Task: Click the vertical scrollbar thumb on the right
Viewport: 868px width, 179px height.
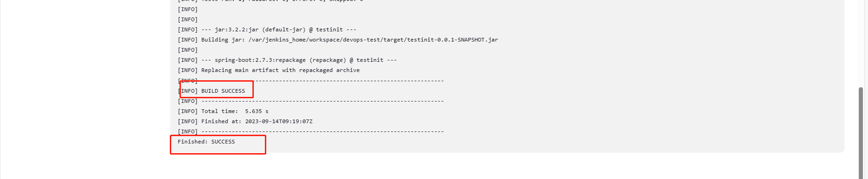Action: [x=861, y=133]
